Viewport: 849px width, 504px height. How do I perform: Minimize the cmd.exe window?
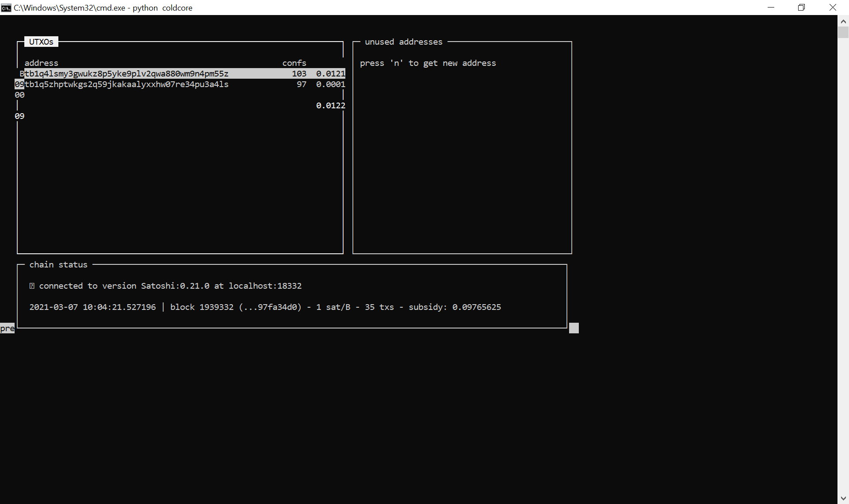pos(771,8)
